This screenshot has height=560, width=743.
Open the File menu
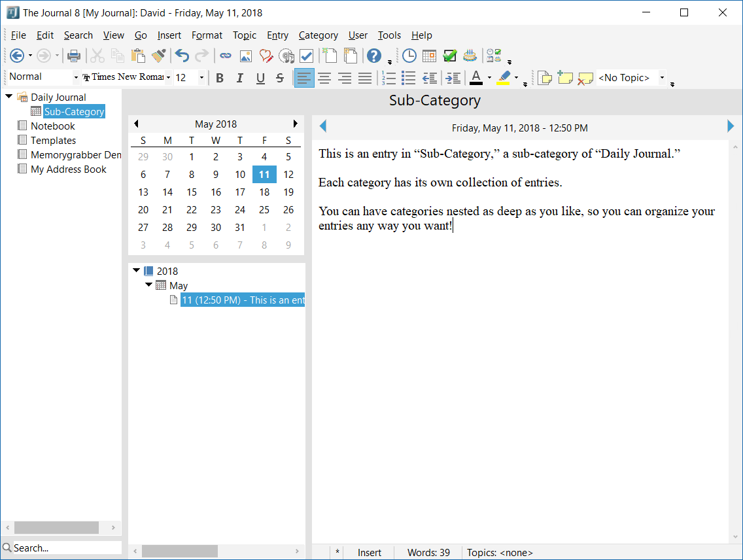coord(18,35)
